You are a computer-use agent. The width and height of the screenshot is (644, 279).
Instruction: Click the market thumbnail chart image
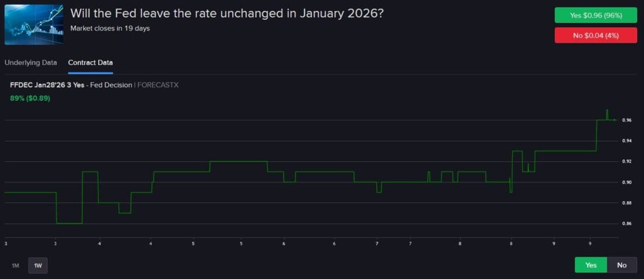tap(34, 25)
